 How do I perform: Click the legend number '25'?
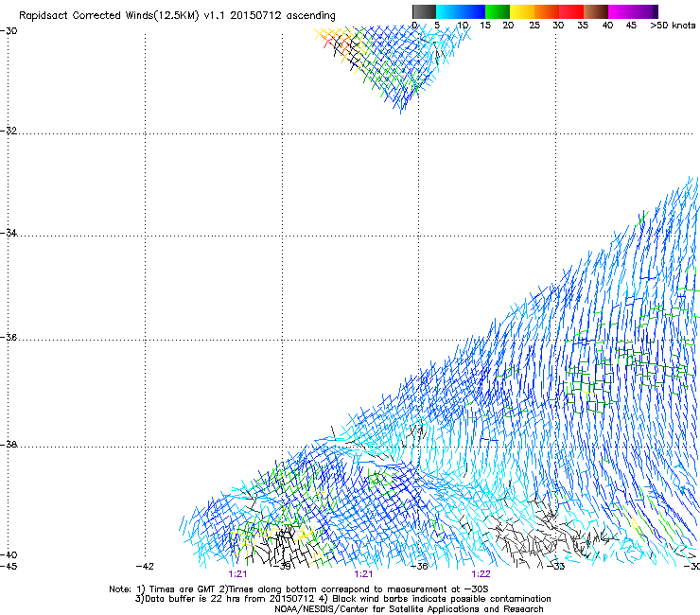click(x=534, y=26)
